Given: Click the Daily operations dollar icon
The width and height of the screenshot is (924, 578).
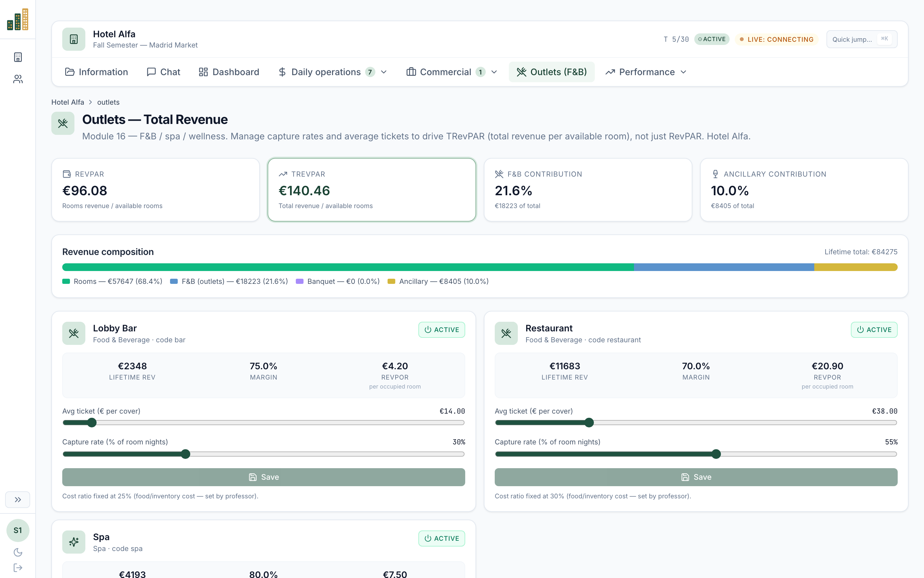Looking at the screenshot, I should [x=282, y=72].
